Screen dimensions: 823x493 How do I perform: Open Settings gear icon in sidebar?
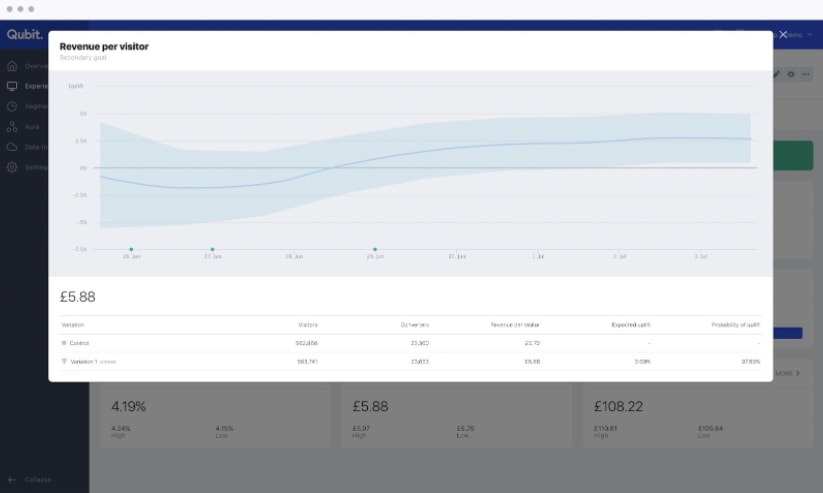click(x=12, y=167)
